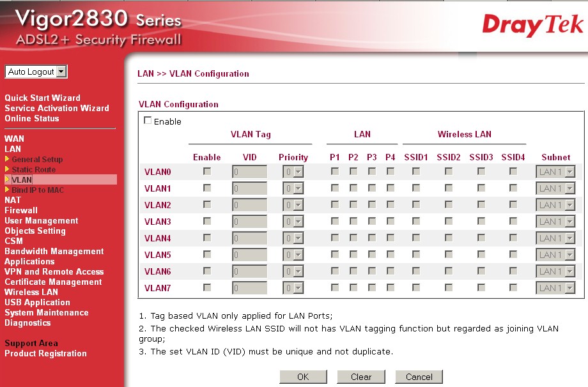Click the Clear button
The width and height of the screenshot is (588, 387).
click(x=361, y=377)
